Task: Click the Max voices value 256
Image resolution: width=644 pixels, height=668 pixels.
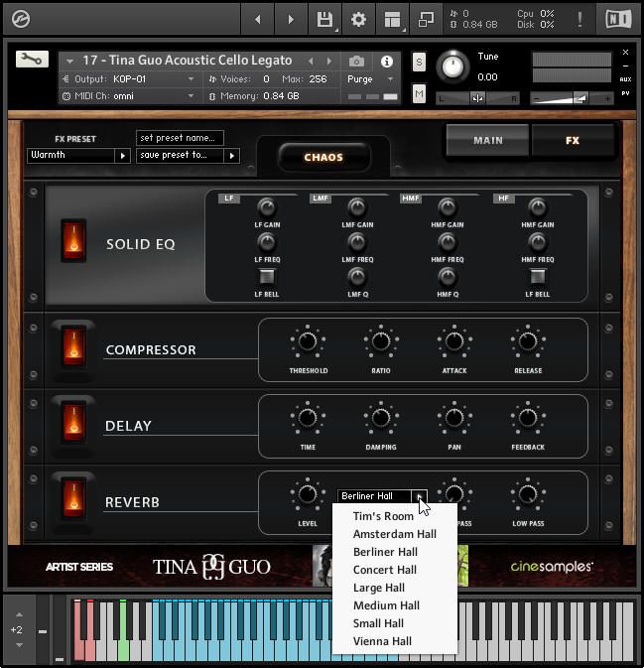Action: point(318,79)
